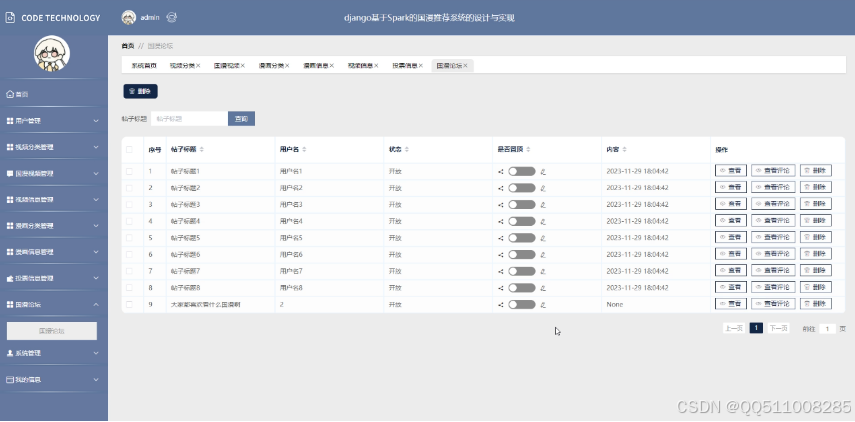Click the thumbs-up icon beside 投票信息管理
The image size is (855, 422).
(10, 279)
